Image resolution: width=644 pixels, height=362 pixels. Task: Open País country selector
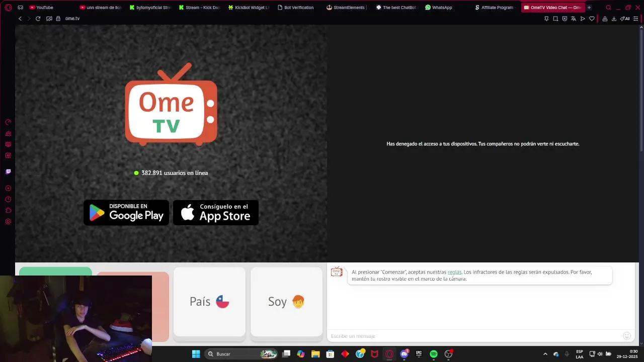(209, 302)
